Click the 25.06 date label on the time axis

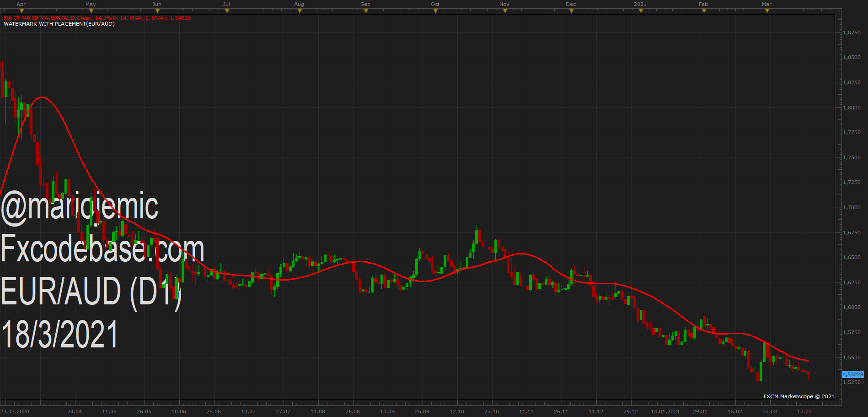214,412
